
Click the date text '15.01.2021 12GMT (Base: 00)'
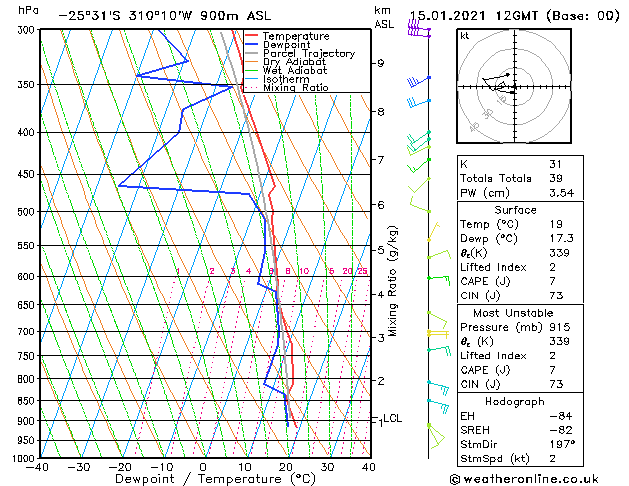[514, 16]
